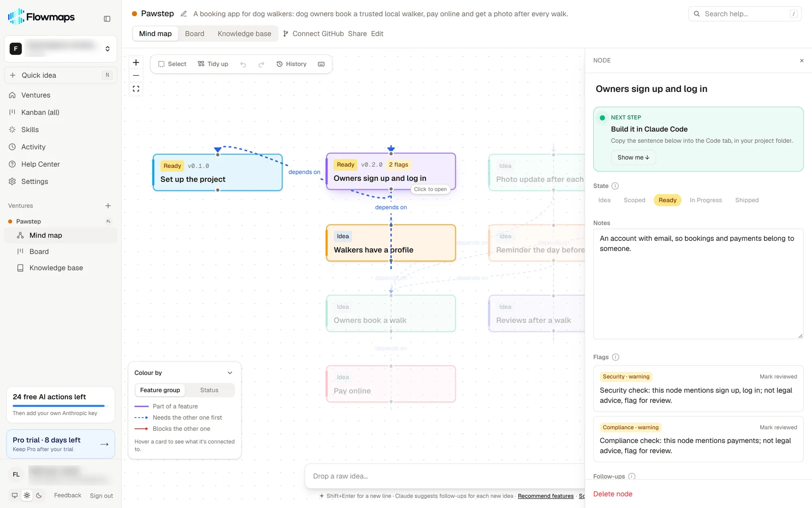Image resolution: width=812 pixels, height=508 pixels.
Task: Switch to system theme monitor icon
Action: click(15, 495)
